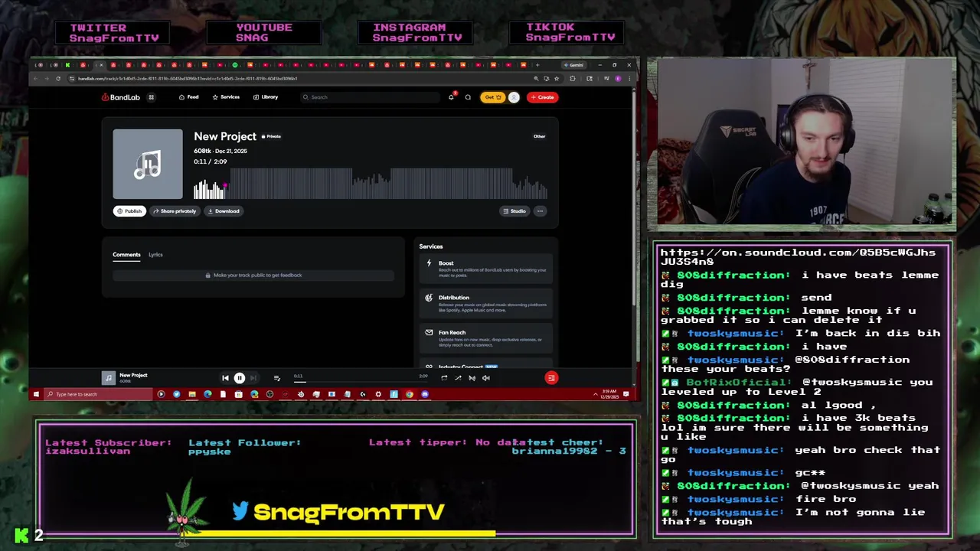Image resolution: width=980 pixels, height=551 pixels.
Task: Click the red Create button
Action: (542, 97)
